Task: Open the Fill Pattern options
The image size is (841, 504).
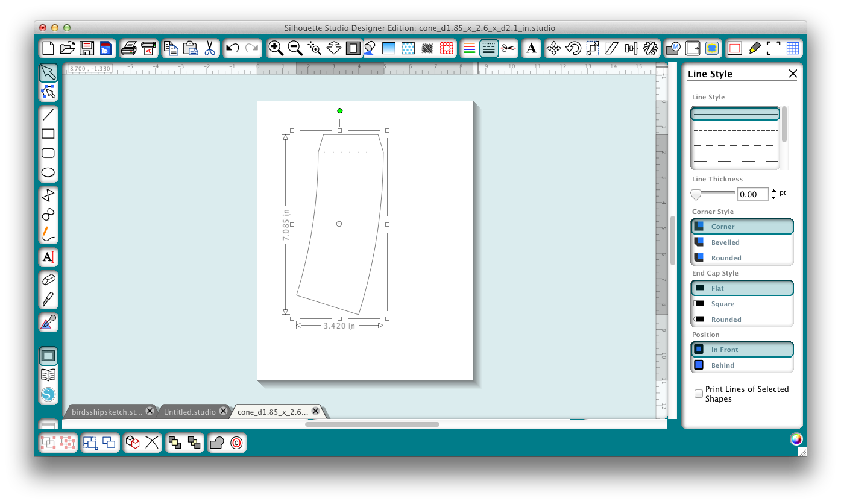Action: (408, 48)
